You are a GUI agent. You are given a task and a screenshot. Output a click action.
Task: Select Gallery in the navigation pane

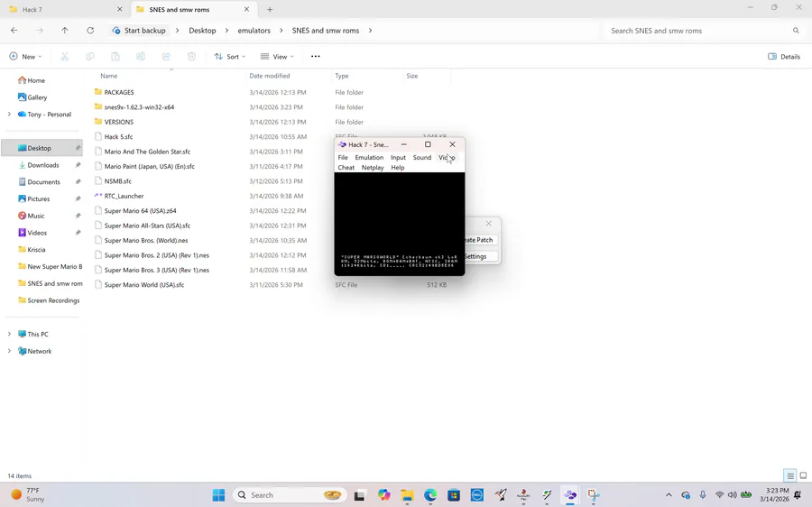point(37,97)
